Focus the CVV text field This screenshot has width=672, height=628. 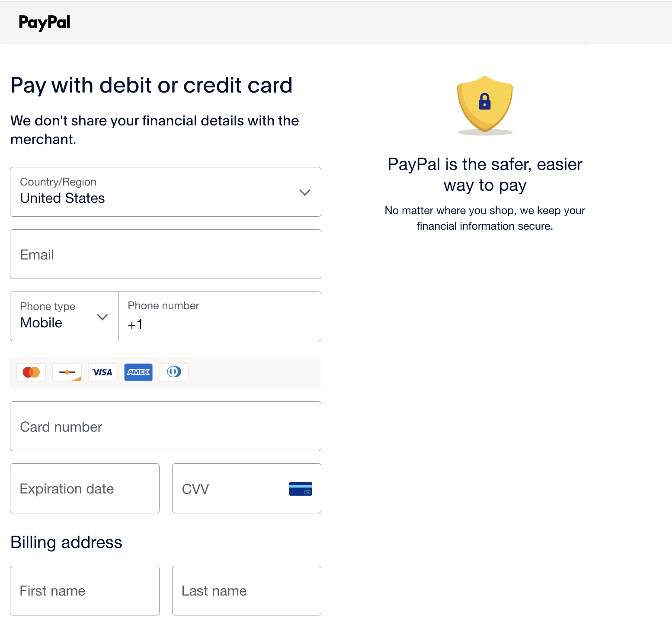click(229, 489)
